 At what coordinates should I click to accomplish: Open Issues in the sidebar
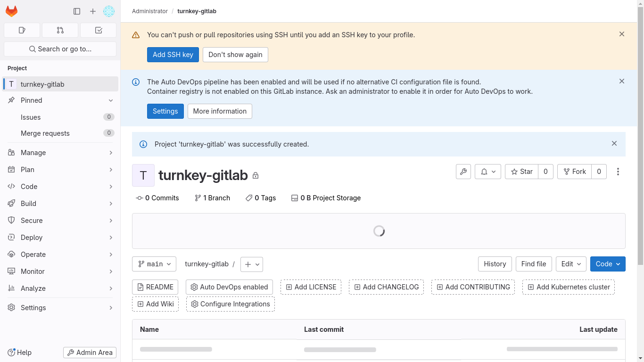pos(31,117)
